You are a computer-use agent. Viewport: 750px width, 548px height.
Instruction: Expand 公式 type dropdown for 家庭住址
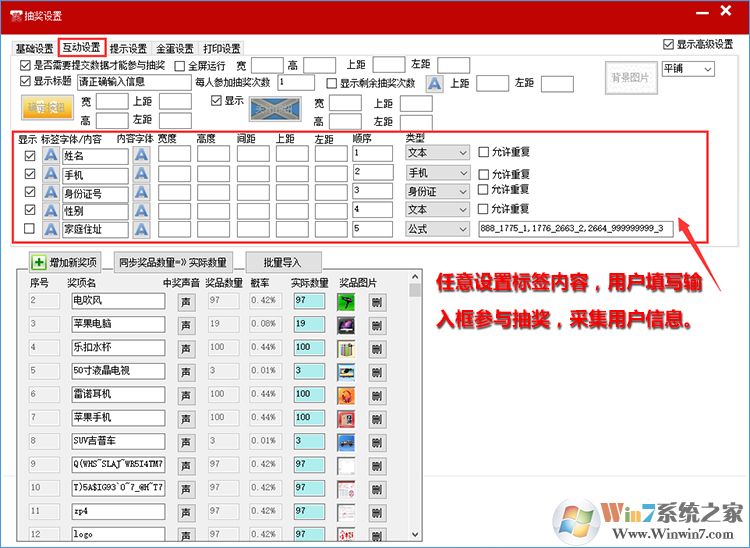437,229
